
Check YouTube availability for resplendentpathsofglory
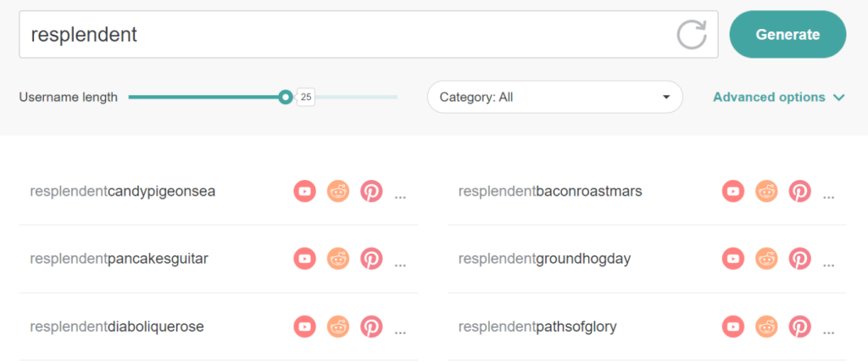coord(733,327)
